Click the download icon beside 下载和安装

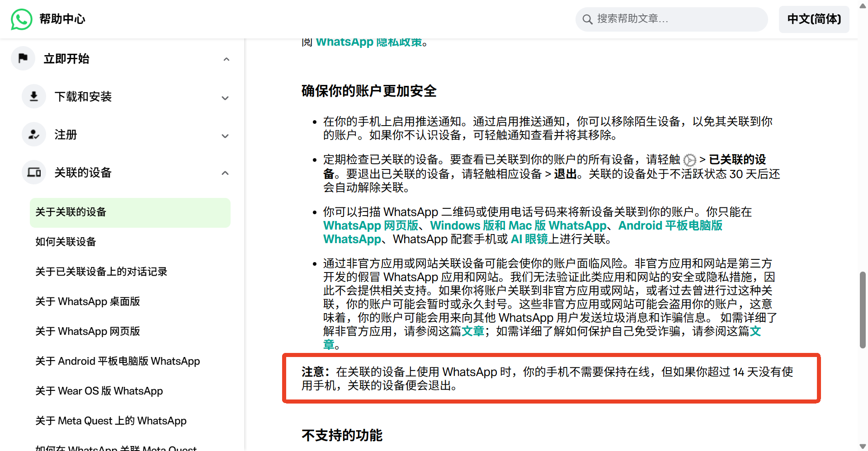tap(34, 96)
